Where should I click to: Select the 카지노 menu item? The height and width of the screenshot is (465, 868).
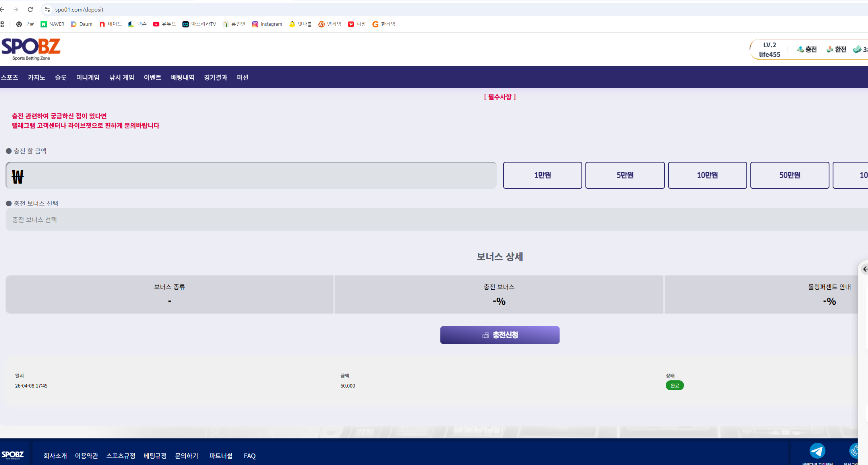[x=36, y=77]
